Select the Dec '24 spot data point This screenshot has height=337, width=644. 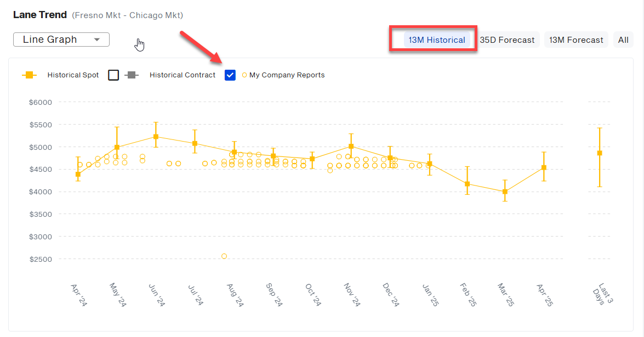(x=390, y=158)
